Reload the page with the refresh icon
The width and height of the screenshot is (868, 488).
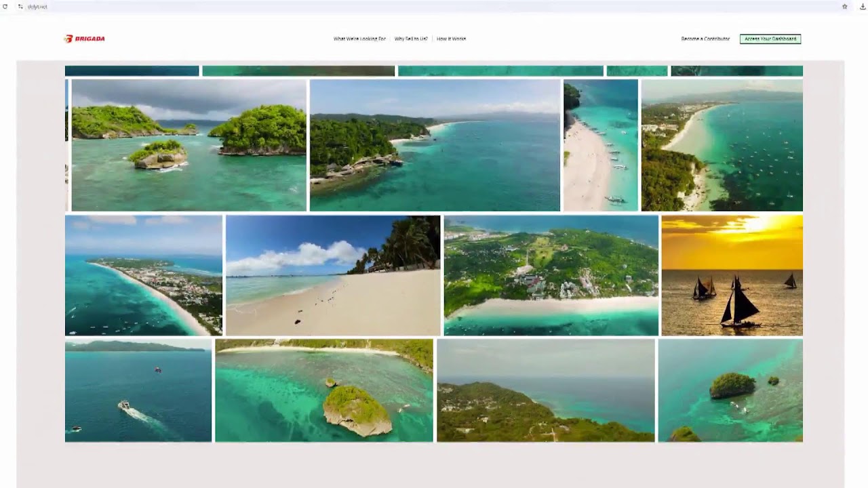[x=5, y=6]
